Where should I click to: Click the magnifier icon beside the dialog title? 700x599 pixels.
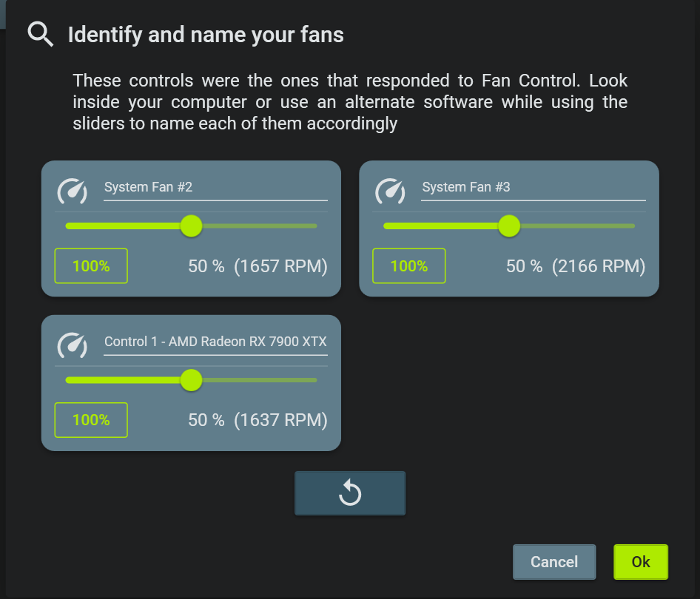(41, 34)
